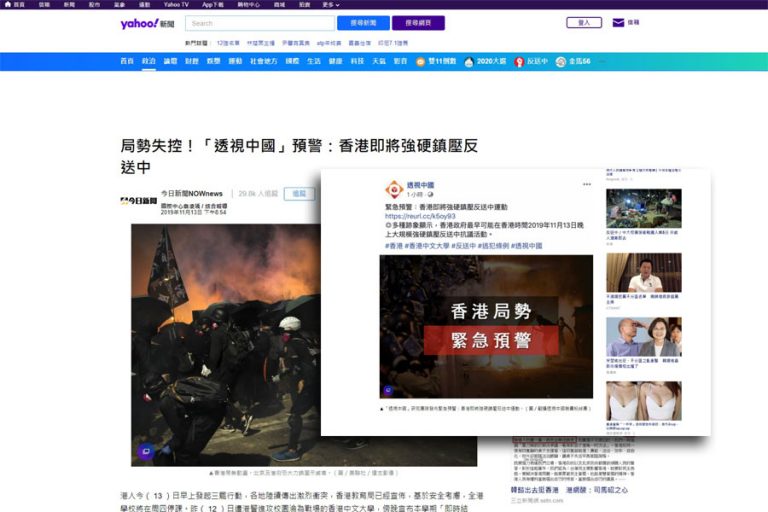This screenshot has height=512, width=768.
Task: Click the 登入 sign-in button
Action: (x=584, y=23)
